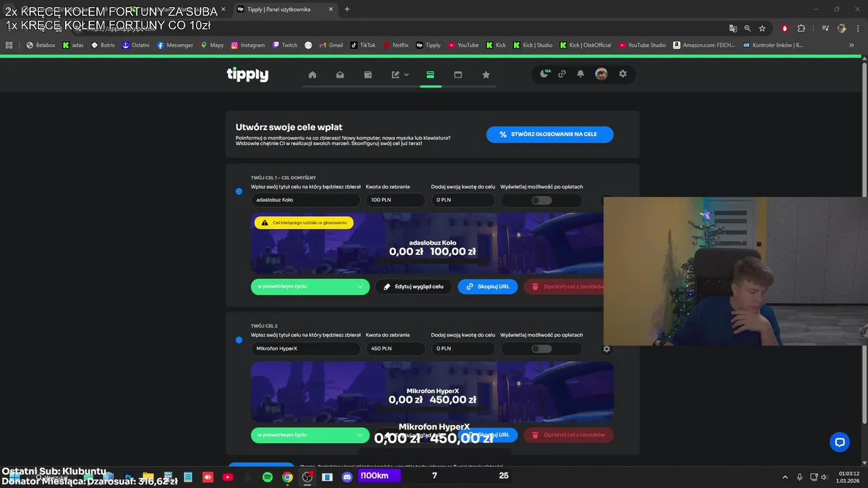This screenshot has height=488, width=868.
Task: Click the link chain icon in header
Action: point(562,74)
